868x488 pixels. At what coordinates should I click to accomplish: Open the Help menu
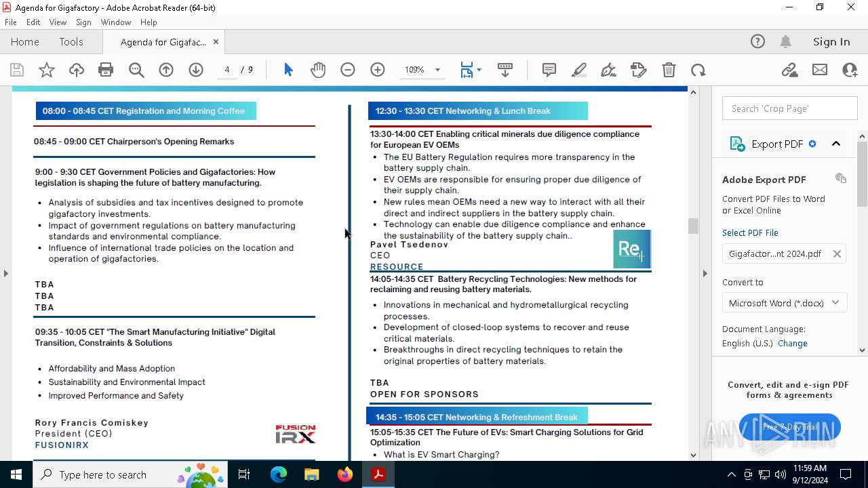click(x=149, y=22)
